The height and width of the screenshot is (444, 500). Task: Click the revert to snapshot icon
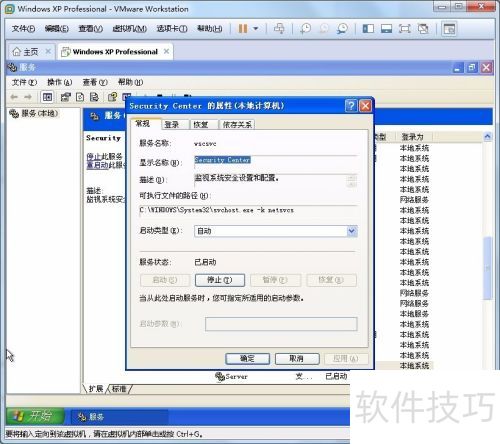(323, 29)
